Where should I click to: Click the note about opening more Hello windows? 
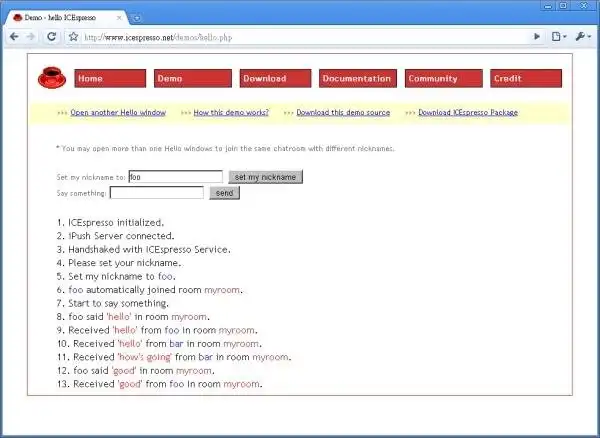(225, 148)
